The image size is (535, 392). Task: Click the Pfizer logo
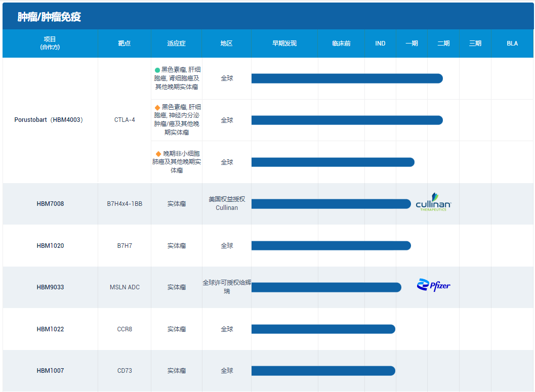pos(433,286)
